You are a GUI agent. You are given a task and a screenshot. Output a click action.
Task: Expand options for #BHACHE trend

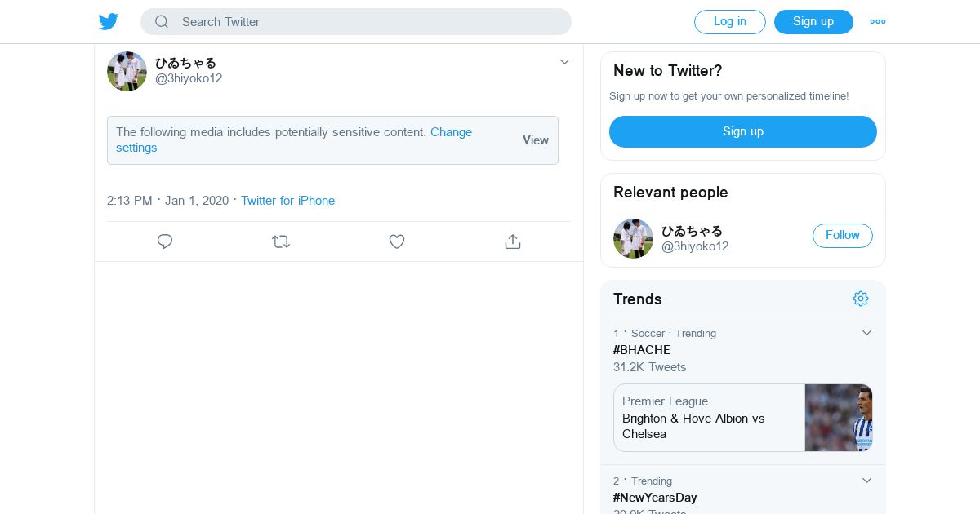pos(867,333)
